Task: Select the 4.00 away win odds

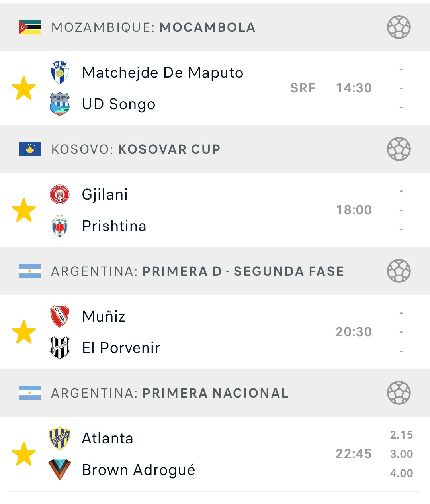Action: click(401, 473)
